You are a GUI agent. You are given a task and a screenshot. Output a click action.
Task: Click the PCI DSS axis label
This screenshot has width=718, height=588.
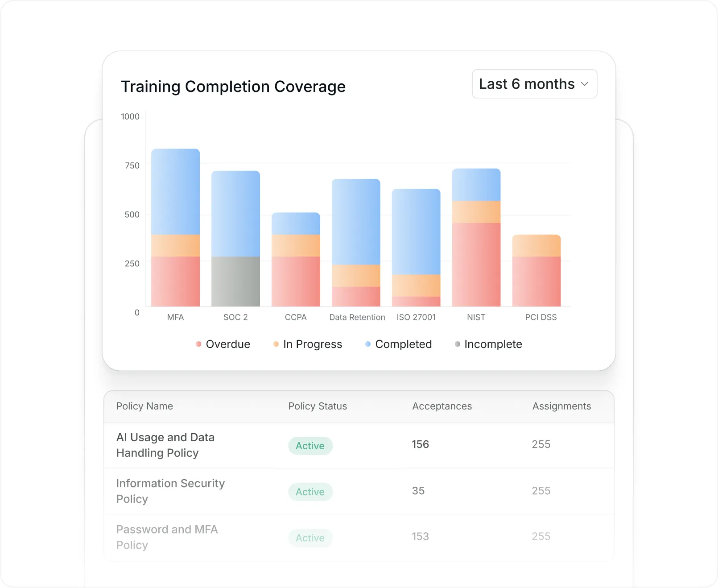[541, 317]
